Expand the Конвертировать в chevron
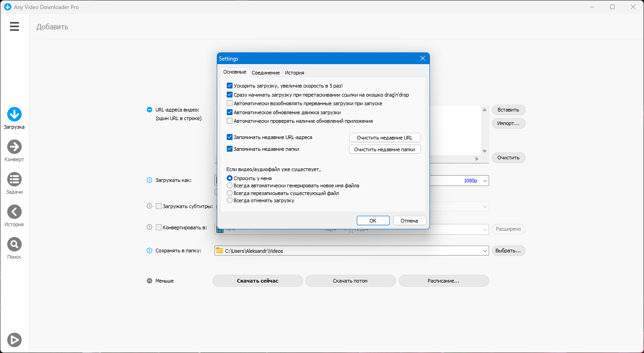644x353 pixels. pos(149,228)
